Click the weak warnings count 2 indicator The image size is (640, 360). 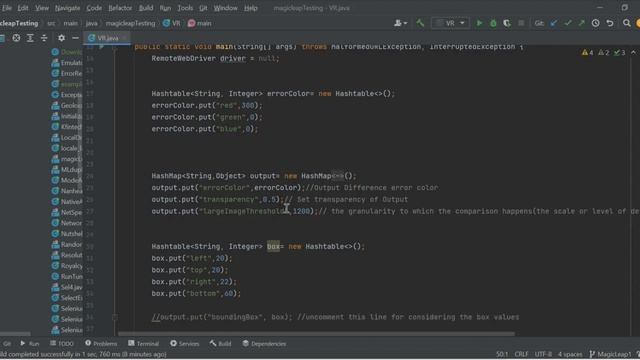click(x=604, y=53)
